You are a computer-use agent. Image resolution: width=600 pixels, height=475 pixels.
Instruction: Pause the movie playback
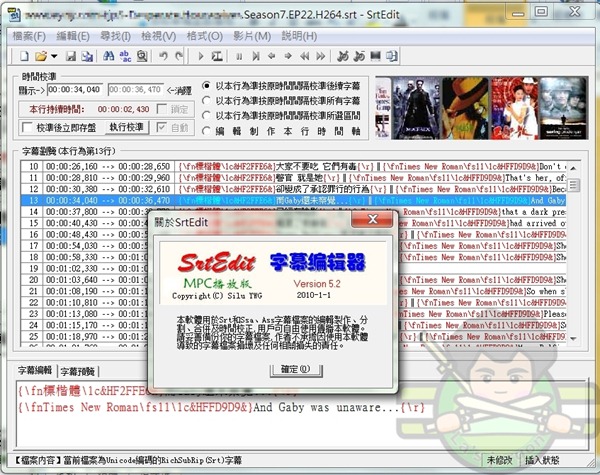pos(239,56)
